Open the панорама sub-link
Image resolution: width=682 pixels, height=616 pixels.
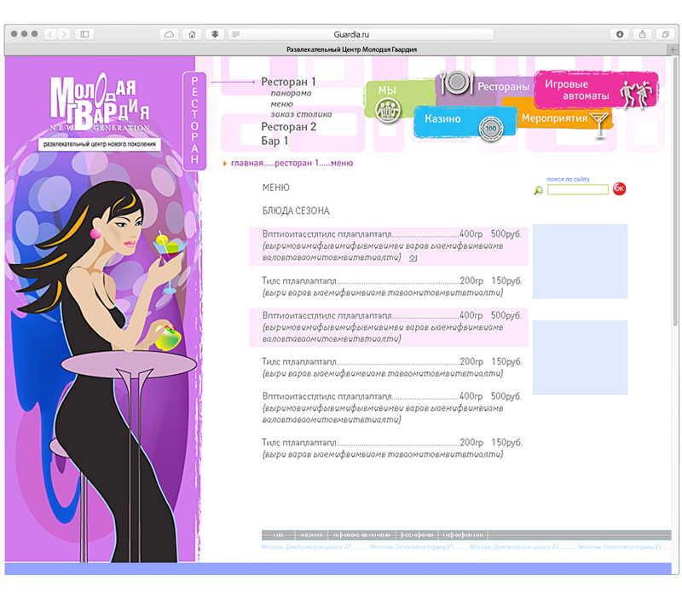(x=291, y=93)
